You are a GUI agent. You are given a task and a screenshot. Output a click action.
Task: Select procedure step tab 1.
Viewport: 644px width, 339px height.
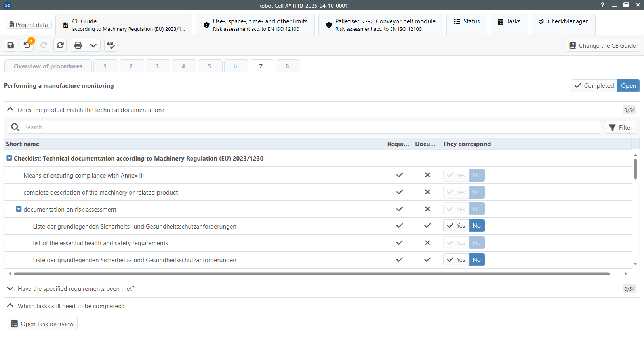tap(106, 66)
